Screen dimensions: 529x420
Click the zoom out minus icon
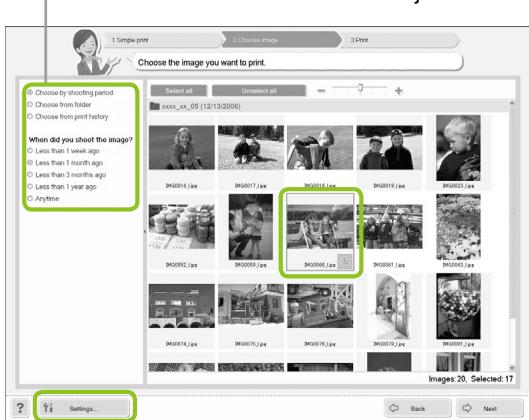[321, 91]
